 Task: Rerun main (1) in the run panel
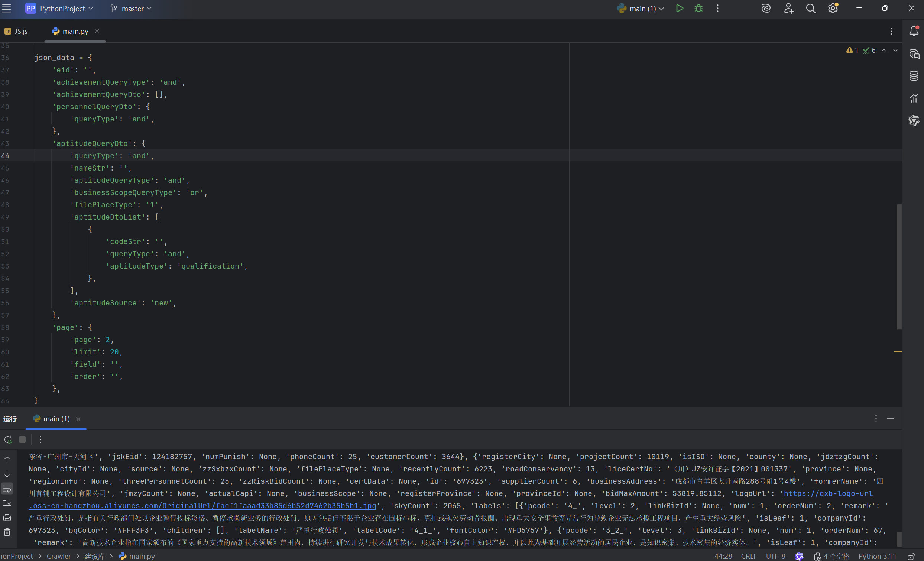[x=8, y=440]
